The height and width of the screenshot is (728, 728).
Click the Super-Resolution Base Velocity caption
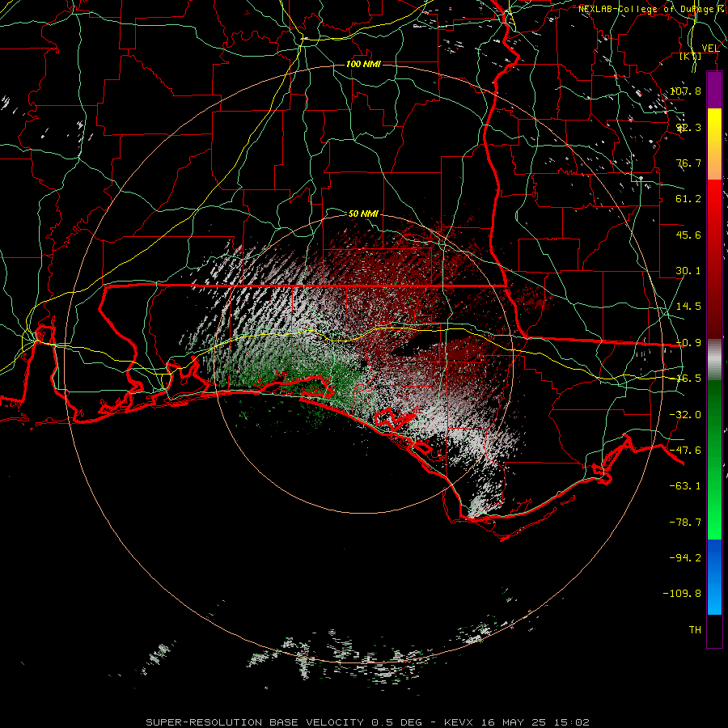point(368,722)
